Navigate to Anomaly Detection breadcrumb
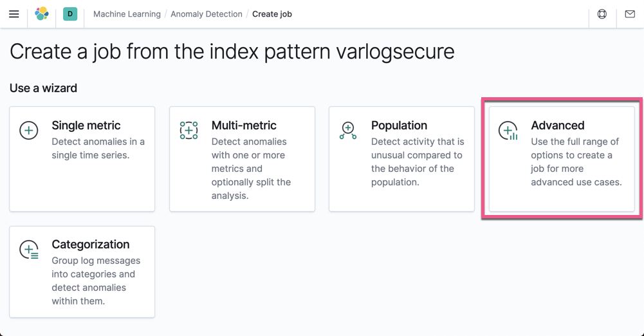The height and width of the screenshot is (336, 644). (x=207, y=14)
